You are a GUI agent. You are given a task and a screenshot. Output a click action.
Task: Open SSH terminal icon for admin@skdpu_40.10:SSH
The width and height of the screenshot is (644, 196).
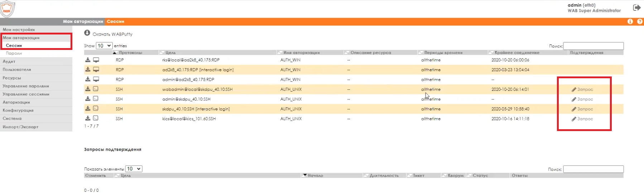[x=96, y=99]
